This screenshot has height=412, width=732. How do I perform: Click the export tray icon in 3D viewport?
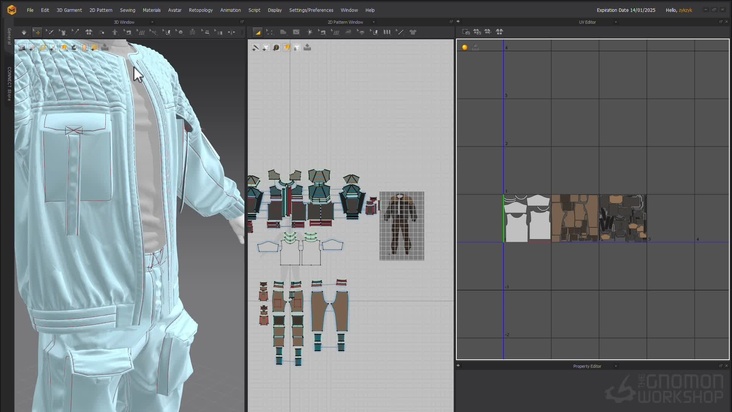(x=105, y=47)
